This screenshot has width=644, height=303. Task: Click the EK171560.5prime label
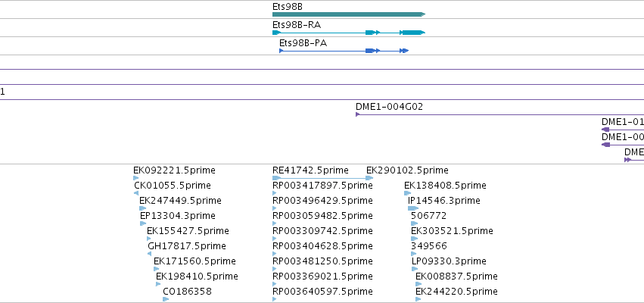194,261
